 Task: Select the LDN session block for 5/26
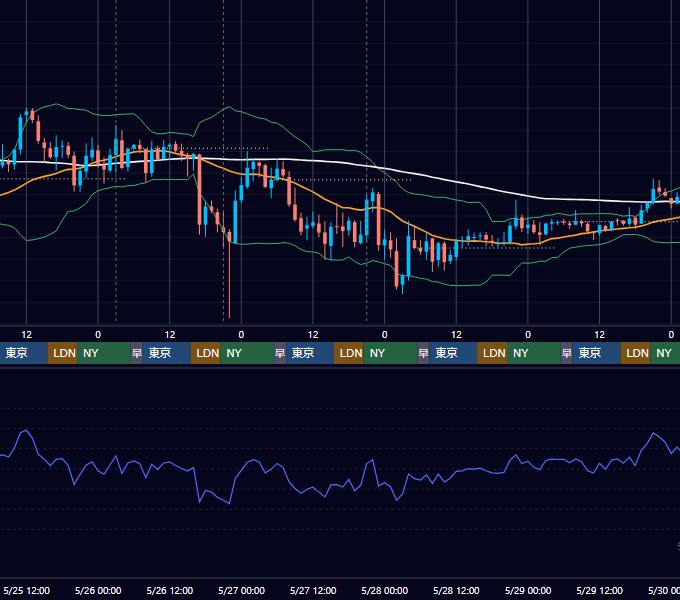pos(206,353)
